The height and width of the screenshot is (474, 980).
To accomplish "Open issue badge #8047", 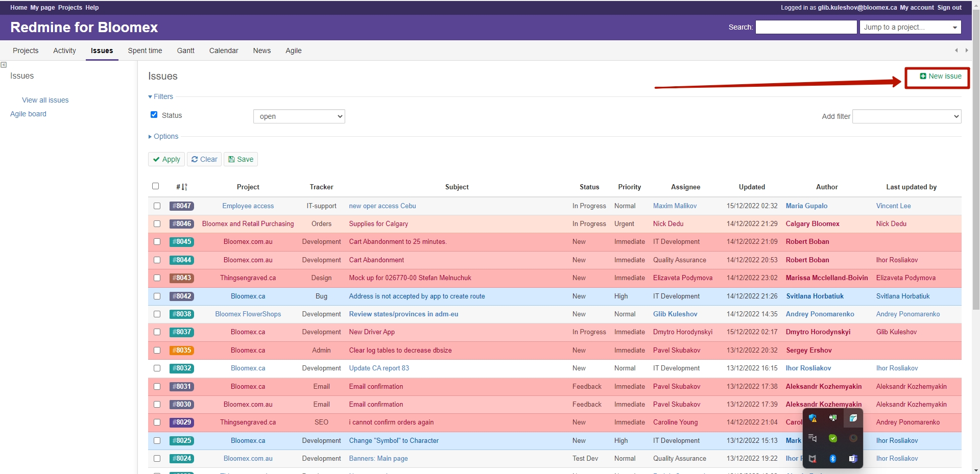I will (182, 206).
